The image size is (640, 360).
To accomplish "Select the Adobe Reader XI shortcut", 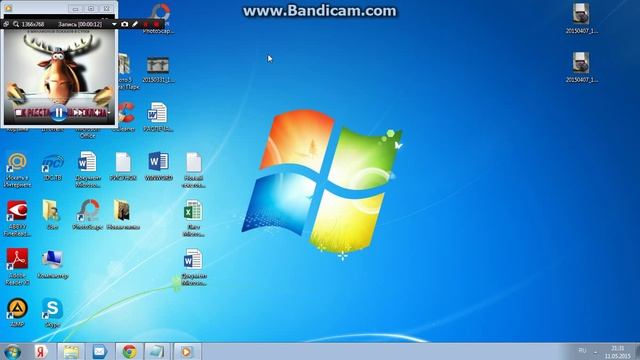I will [17, 267].
